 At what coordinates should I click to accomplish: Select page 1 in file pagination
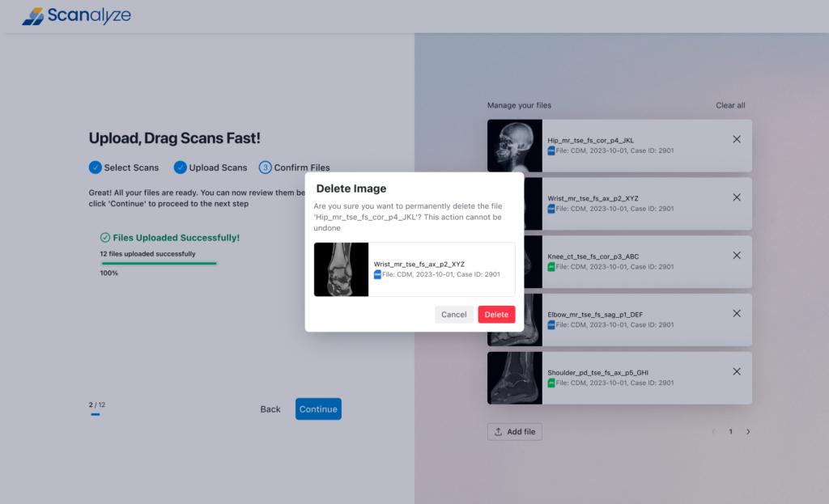click(730, 432)
